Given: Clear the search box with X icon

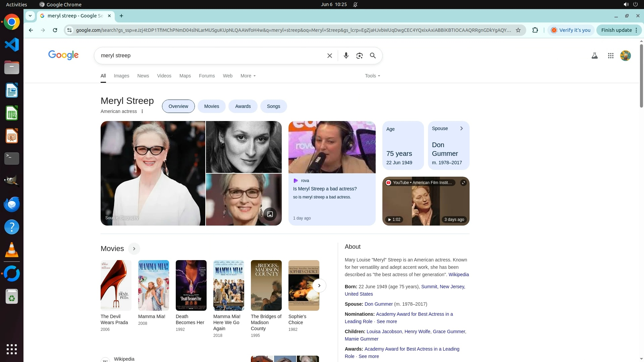Looking at the screenshot, I should pyautogui.click(x=329, y=56).
